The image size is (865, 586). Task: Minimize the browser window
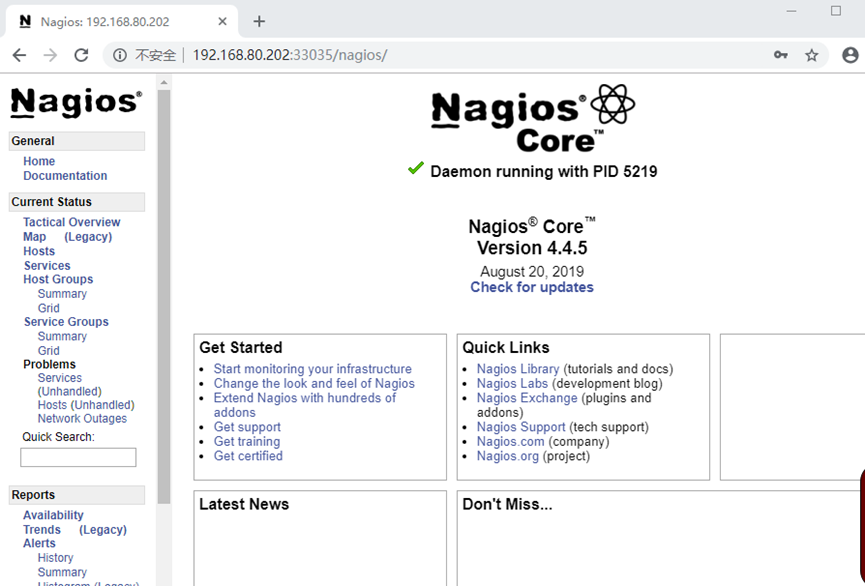tap(791, 11)
